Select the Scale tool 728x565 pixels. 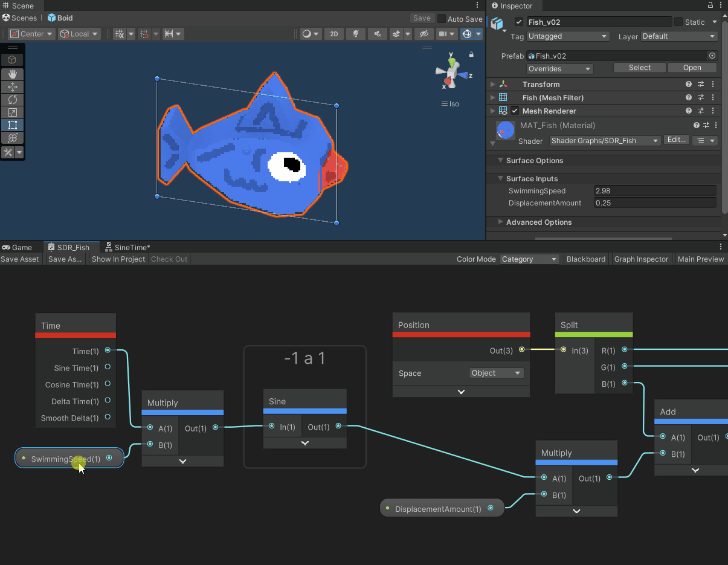12,112
